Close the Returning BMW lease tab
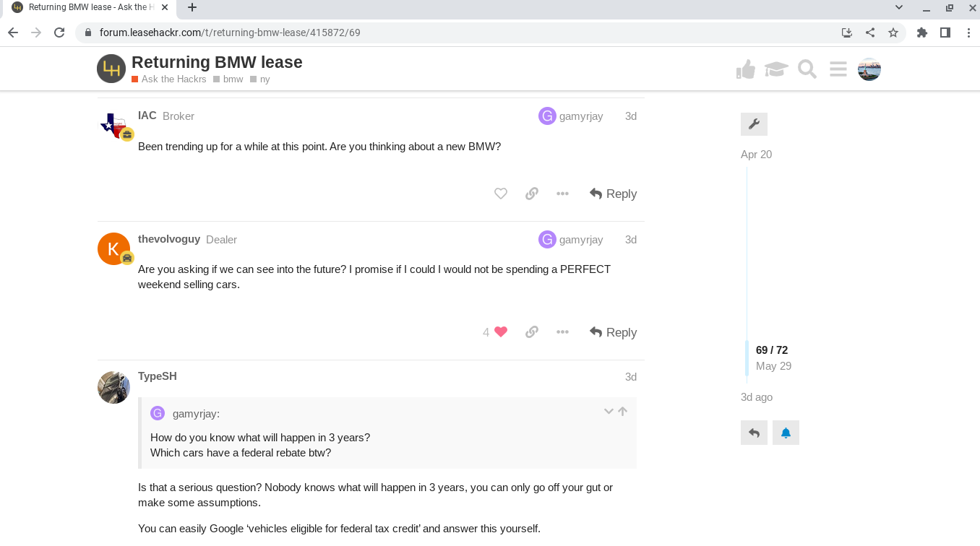 click(164, 7)
